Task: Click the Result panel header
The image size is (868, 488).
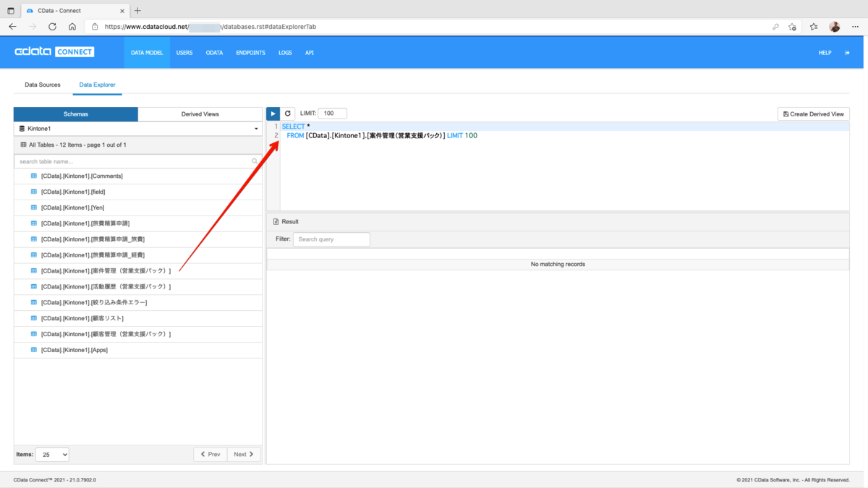Action: pyautogui.click(x=558, y=222)
